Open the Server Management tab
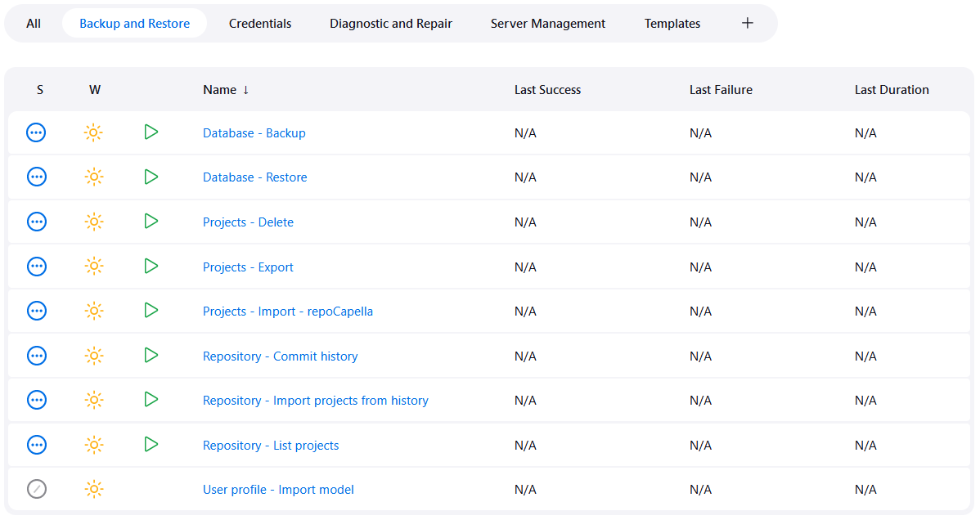 pyautogui.click(x=548, y=24)
